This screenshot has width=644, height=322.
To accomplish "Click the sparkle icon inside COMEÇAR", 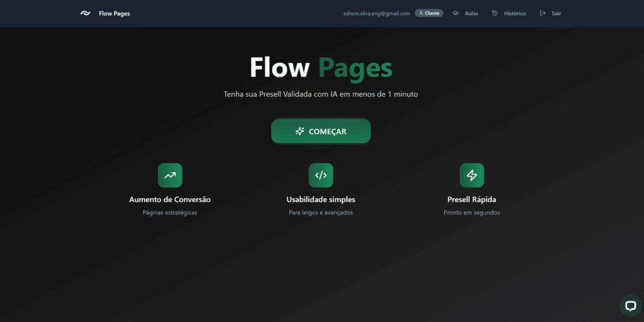I will point(300,131).
